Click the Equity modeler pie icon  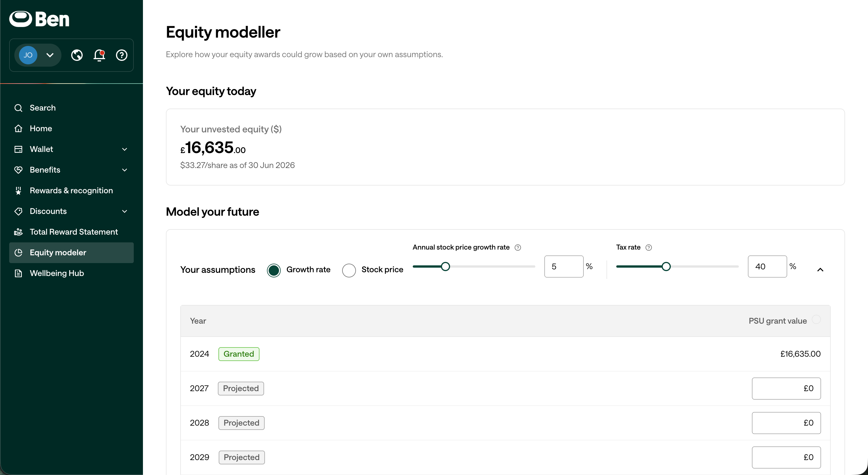point(18,252)
